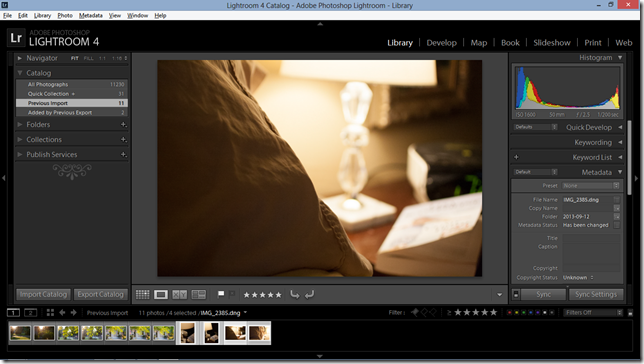The width and height of the screenshot is (644, 364).
Task: Open the Metadata menu
Action: pyautogui.click(x=91, y=16)
